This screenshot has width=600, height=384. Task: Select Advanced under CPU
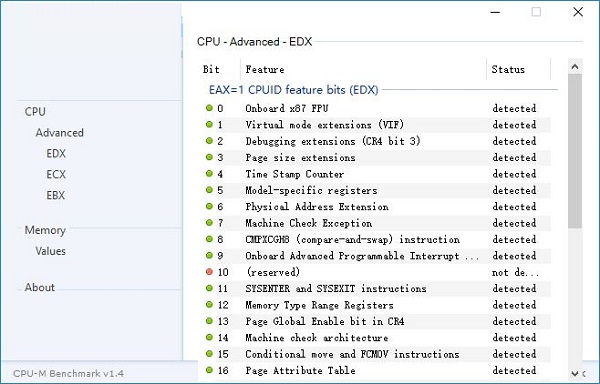coord(59,133)
